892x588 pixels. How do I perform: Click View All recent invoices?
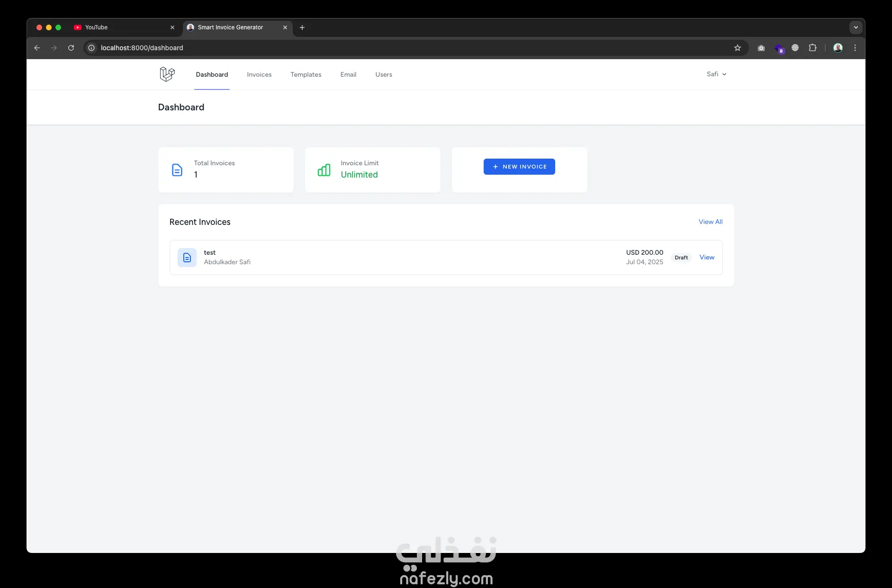point(711,222)
